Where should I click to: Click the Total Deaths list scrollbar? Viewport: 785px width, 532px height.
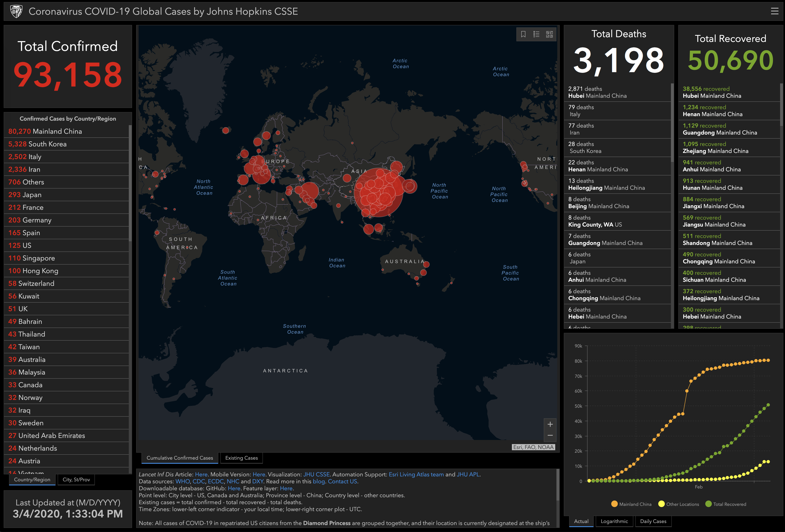tap(672, 122)
